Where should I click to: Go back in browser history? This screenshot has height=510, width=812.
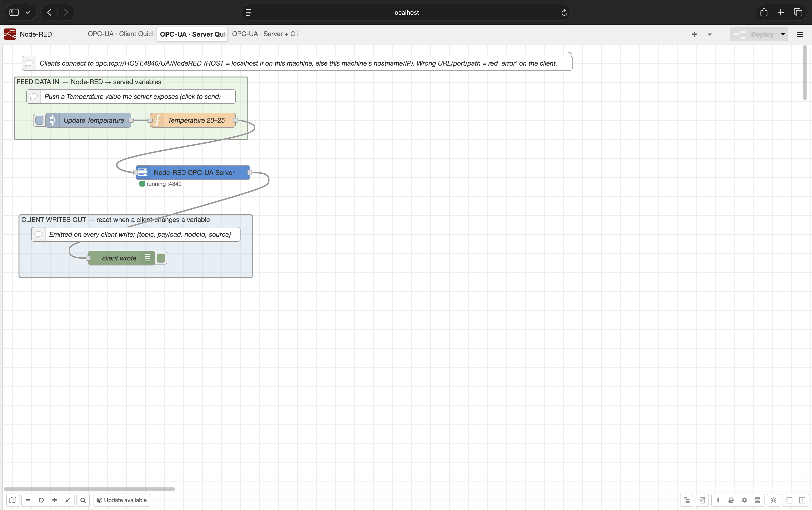(49, 13)
